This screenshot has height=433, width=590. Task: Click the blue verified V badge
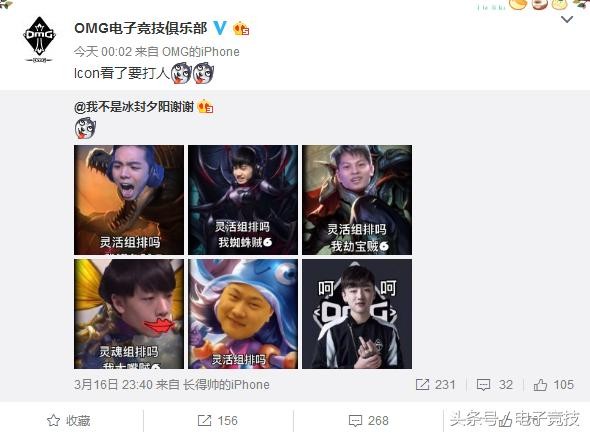[x=220, y=28]
